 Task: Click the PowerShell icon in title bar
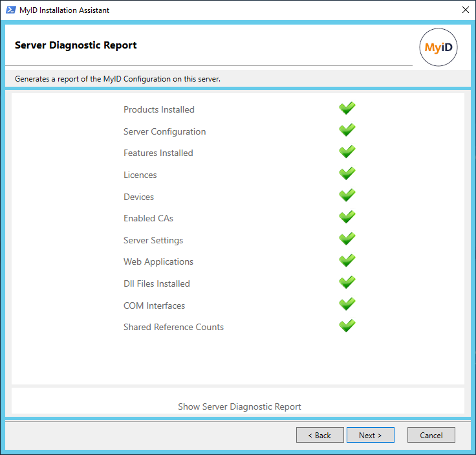click(x=11, y=10)
